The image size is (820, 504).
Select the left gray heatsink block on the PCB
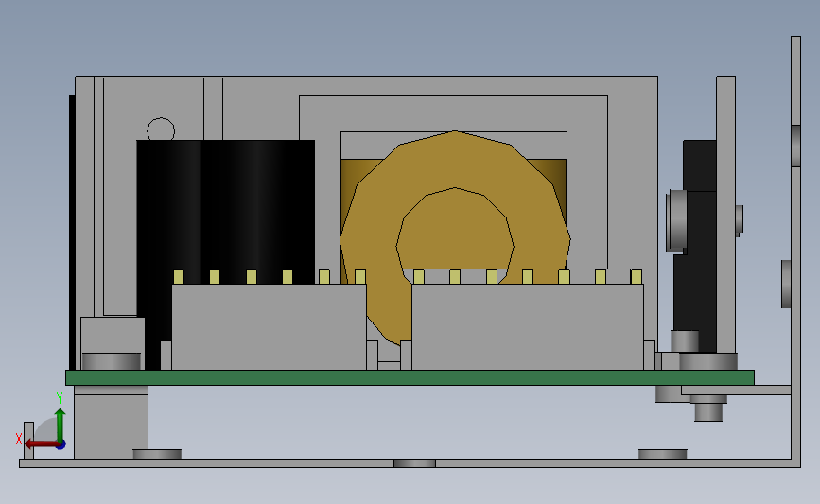[269, 327]
